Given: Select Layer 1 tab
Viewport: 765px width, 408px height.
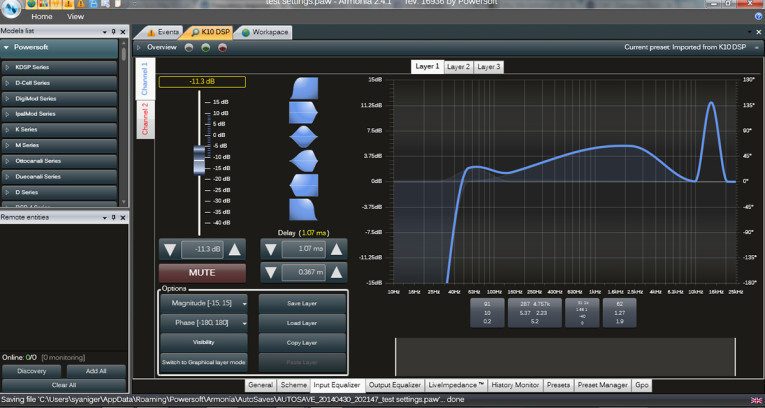Looking at the screenshot, I should tap(427, 66).
